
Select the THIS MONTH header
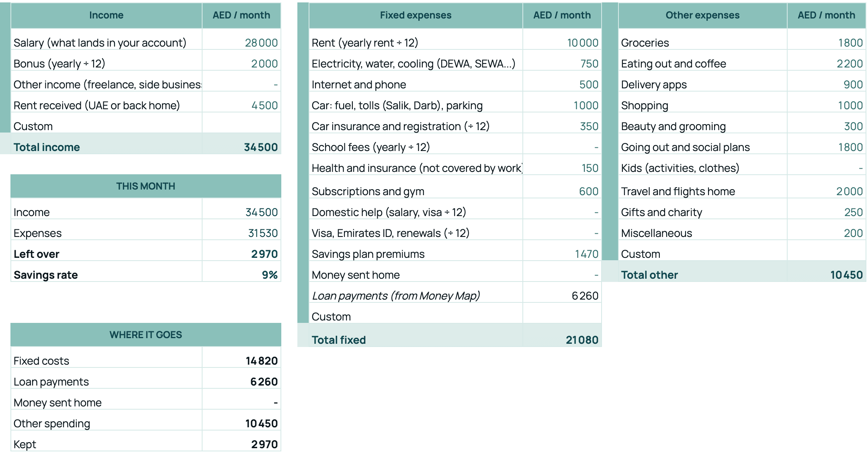tap(146, 186)
